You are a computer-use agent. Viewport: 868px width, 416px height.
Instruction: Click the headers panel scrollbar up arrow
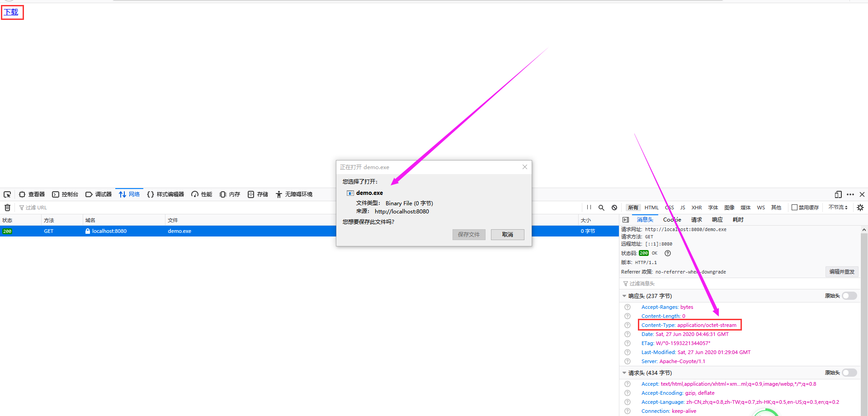tap(864, 230)
